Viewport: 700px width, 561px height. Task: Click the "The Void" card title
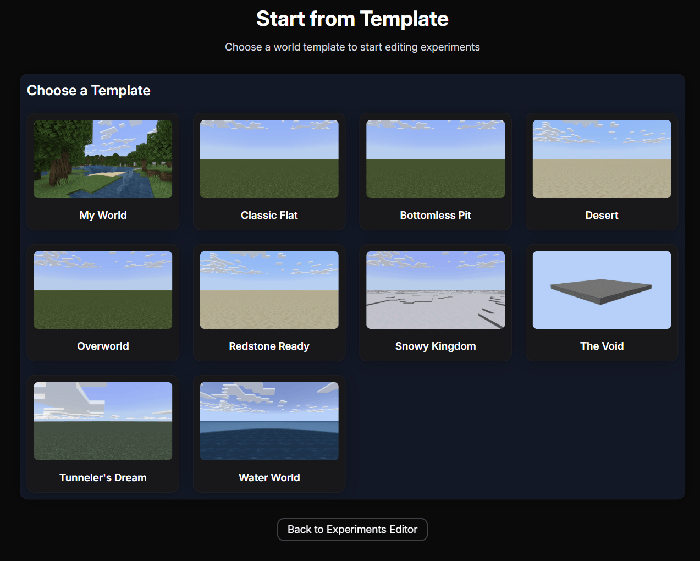(601, 346)
